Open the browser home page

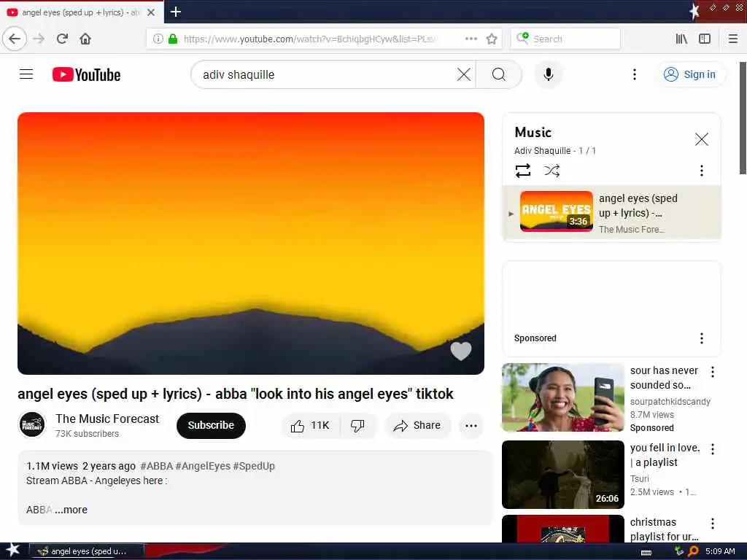tap(85, 39)
